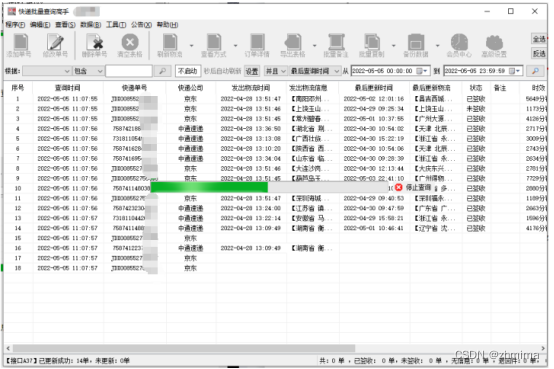
Task: Open the 程序(F) menu
Action: coord(15,25)
